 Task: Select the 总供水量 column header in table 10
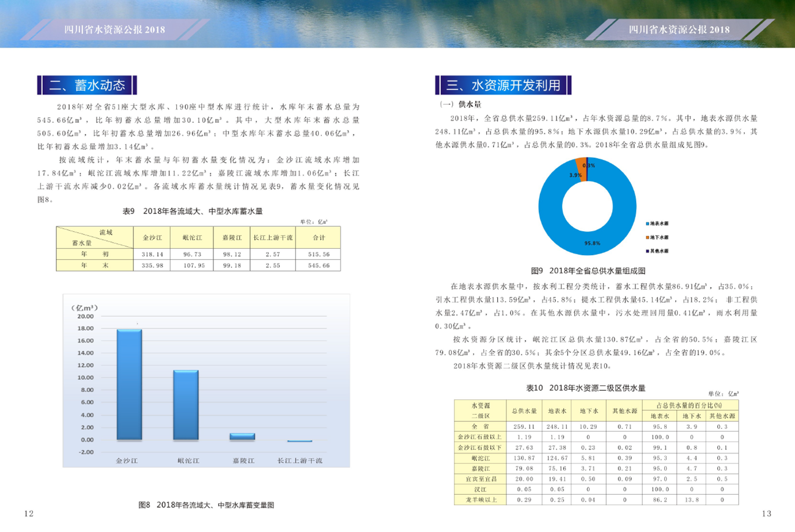(x=524, y=411)
